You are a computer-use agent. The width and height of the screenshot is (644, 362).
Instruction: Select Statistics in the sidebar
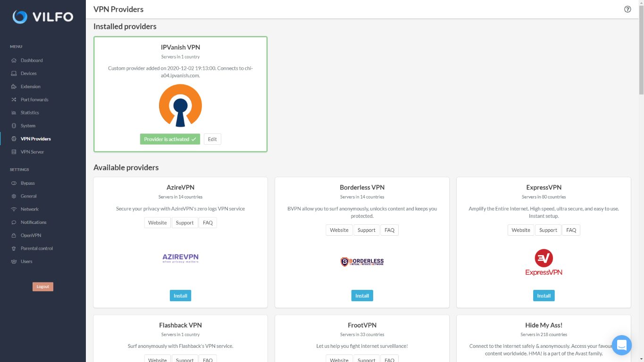(30, 113)
